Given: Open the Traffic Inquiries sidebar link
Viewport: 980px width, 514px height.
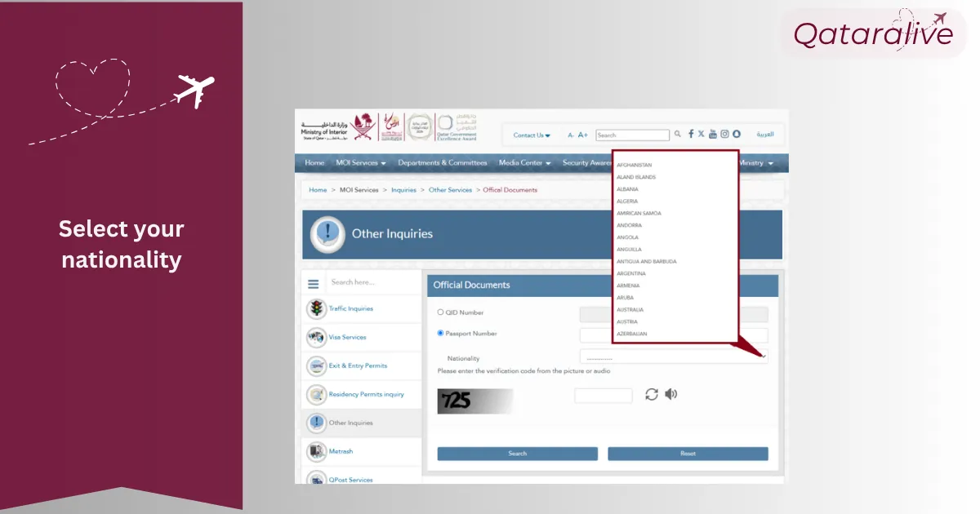Looking at the screenshot, I should point(351,308).
